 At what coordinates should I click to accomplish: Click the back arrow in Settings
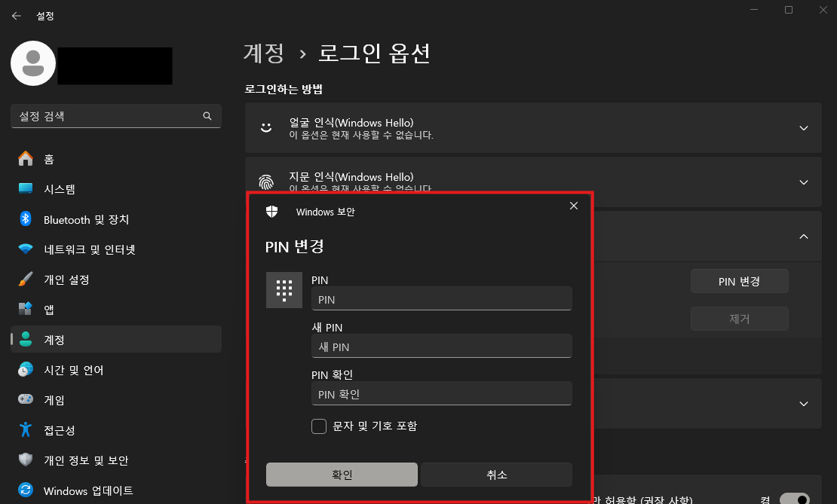click(x=16, y=16)
